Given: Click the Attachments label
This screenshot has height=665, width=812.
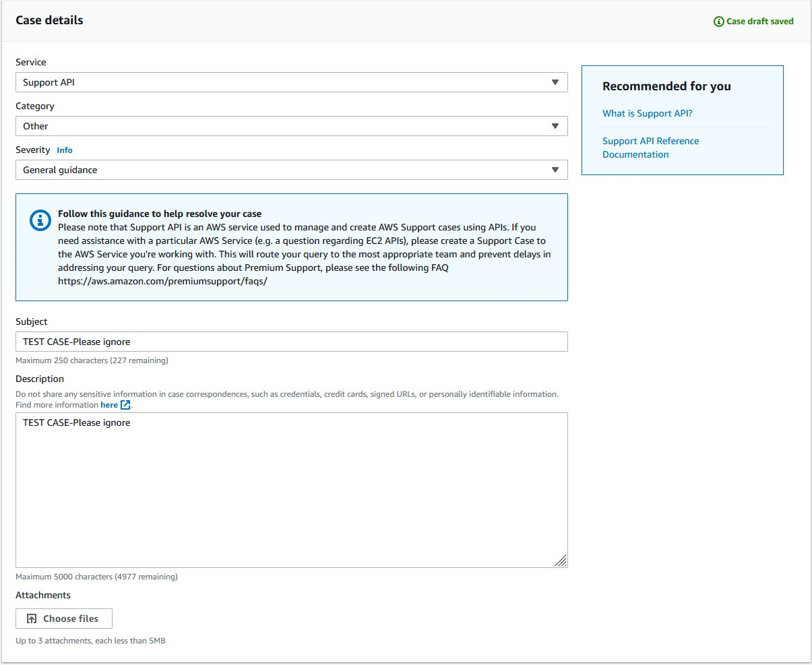Looking at the screenshot, I should (43, 595).
